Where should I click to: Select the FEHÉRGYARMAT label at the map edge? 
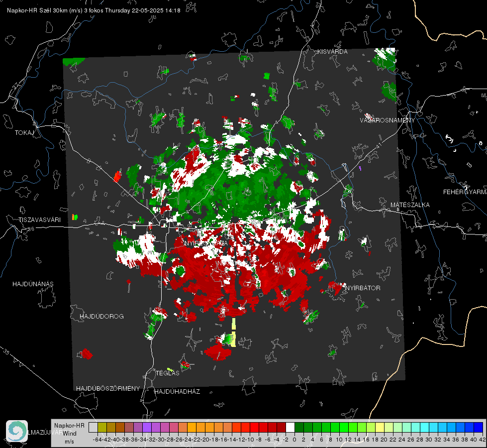click(x=465, y=192)
